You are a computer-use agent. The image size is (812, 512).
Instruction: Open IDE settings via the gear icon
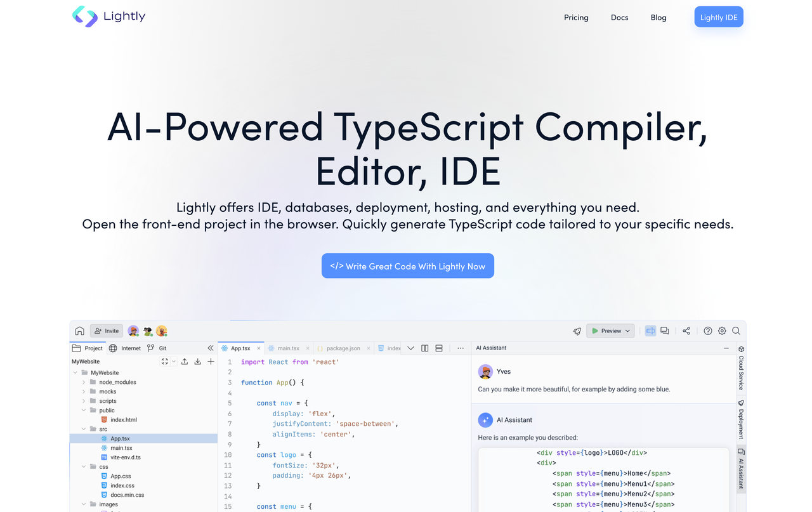[722, 331]
